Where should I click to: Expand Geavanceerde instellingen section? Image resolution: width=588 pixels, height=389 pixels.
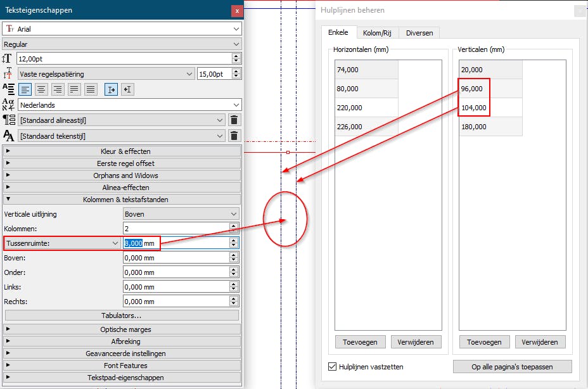click(122, 354)
